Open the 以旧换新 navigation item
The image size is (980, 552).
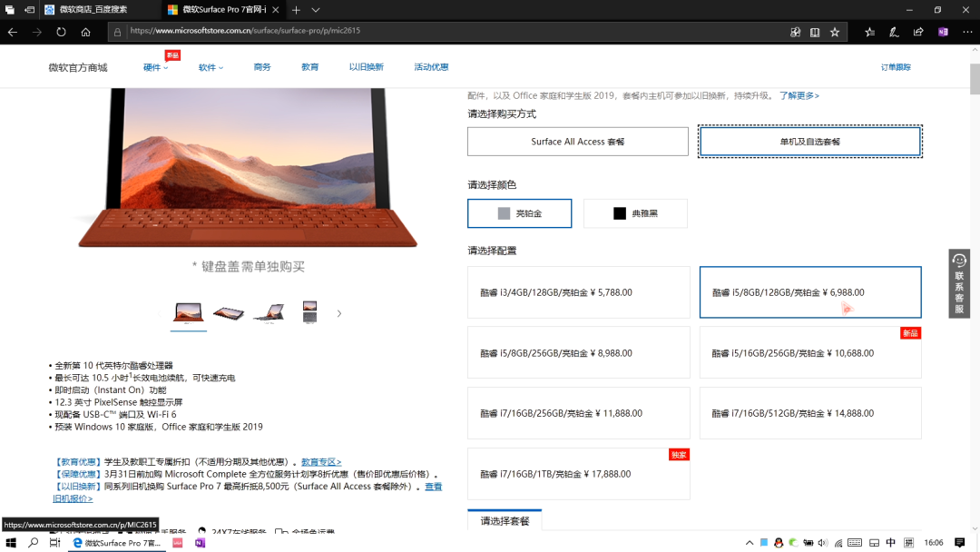tap(367, 67)
